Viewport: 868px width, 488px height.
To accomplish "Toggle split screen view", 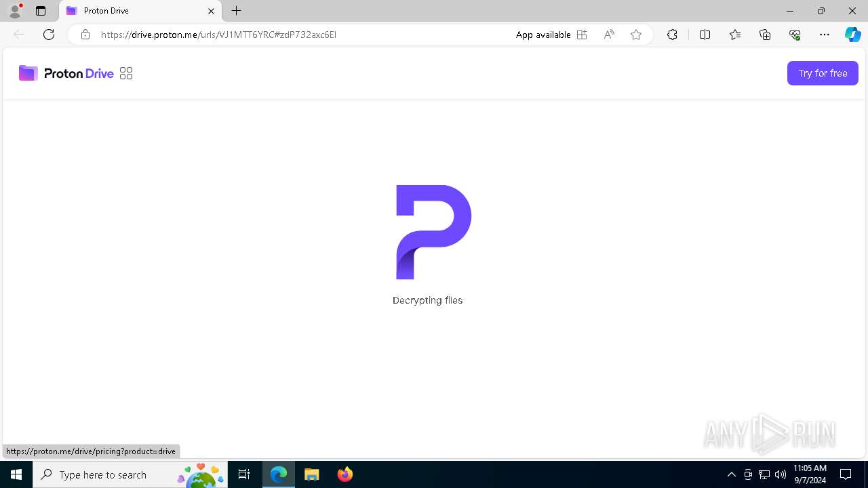I will point(705,35).
